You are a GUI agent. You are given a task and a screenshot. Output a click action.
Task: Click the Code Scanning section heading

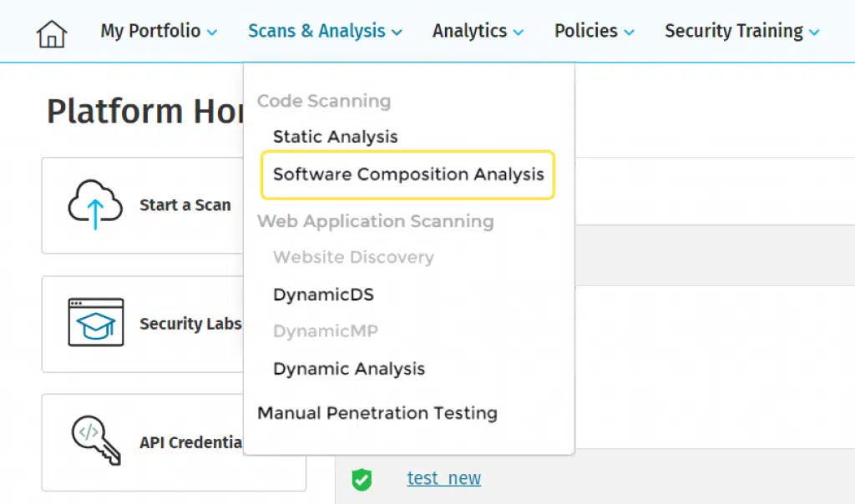tap(324, 101)
